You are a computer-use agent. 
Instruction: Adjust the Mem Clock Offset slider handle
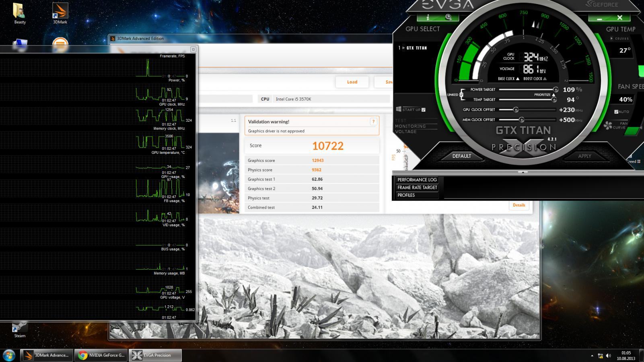coord(521,120)
